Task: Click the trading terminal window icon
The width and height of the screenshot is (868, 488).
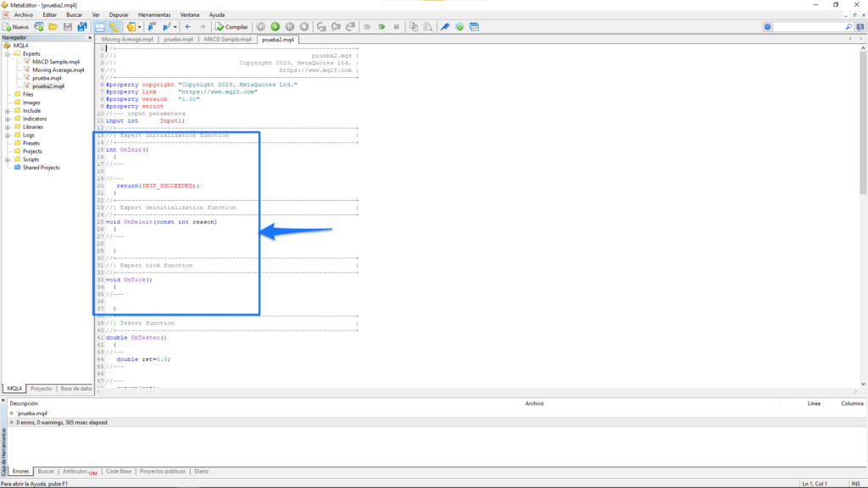Action: pos(475,26)
